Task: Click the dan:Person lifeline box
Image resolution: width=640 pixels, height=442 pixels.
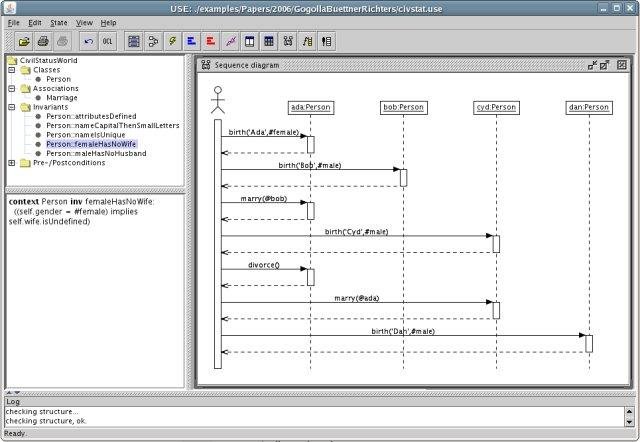Action: coord(589,107)
